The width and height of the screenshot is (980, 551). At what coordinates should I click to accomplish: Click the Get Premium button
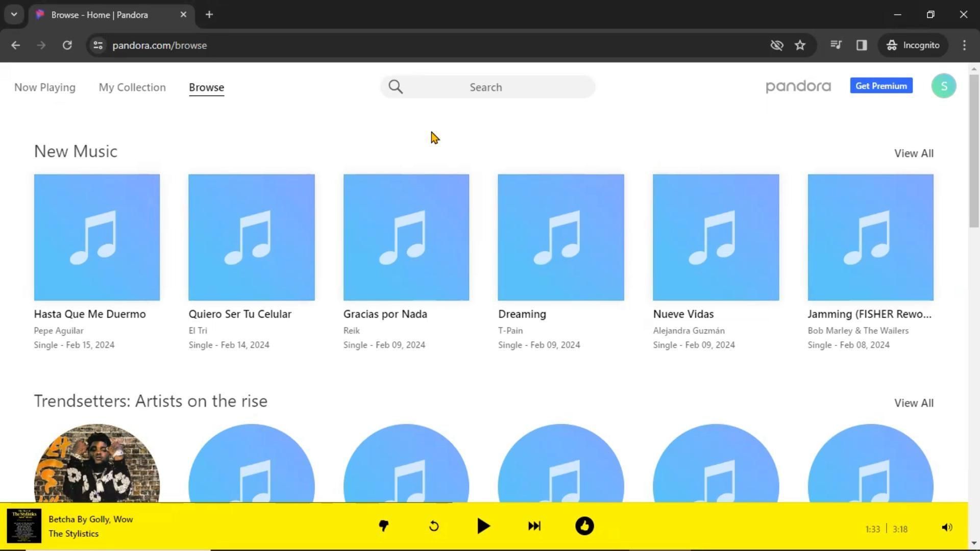click(x=881, y=86)
